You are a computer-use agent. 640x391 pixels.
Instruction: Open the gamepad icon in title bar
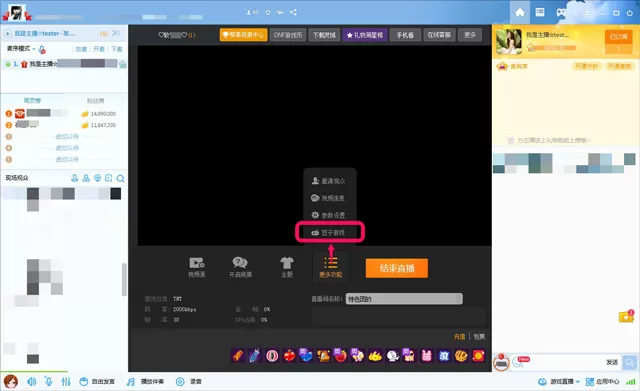point(561,13)
